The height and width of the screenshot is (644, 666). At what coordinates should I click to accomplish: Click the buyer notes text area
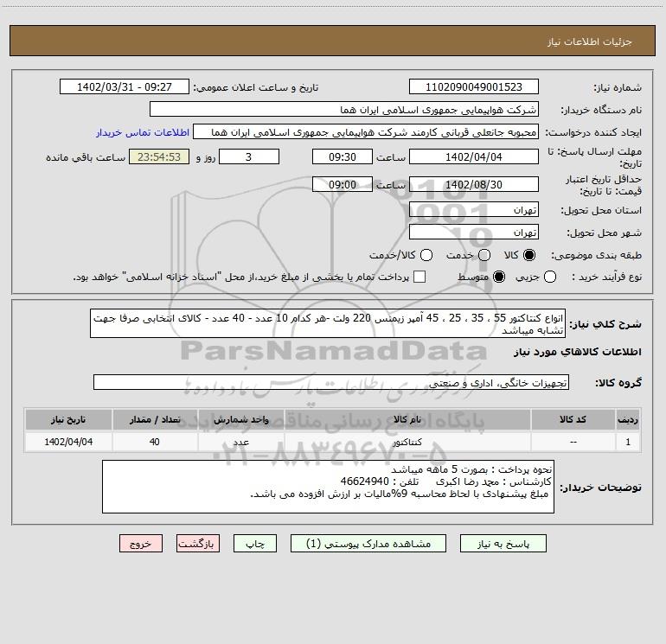[x=328, y=487]
